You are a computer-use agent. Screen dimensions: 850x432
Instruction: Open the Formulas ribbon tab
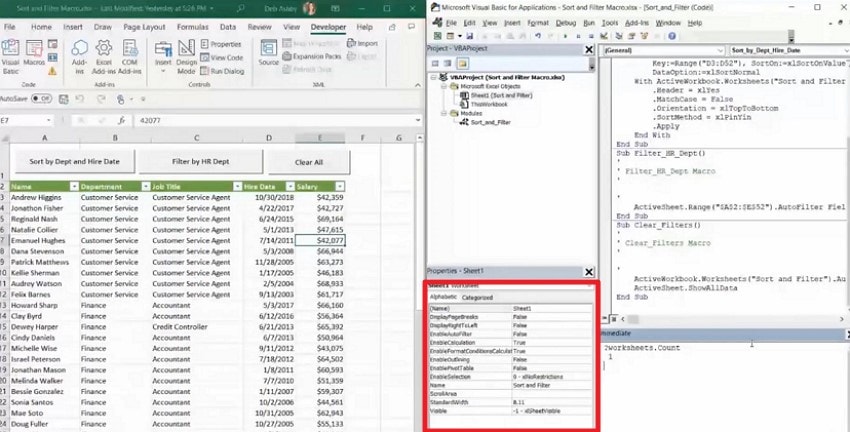[x=192, y=27]
